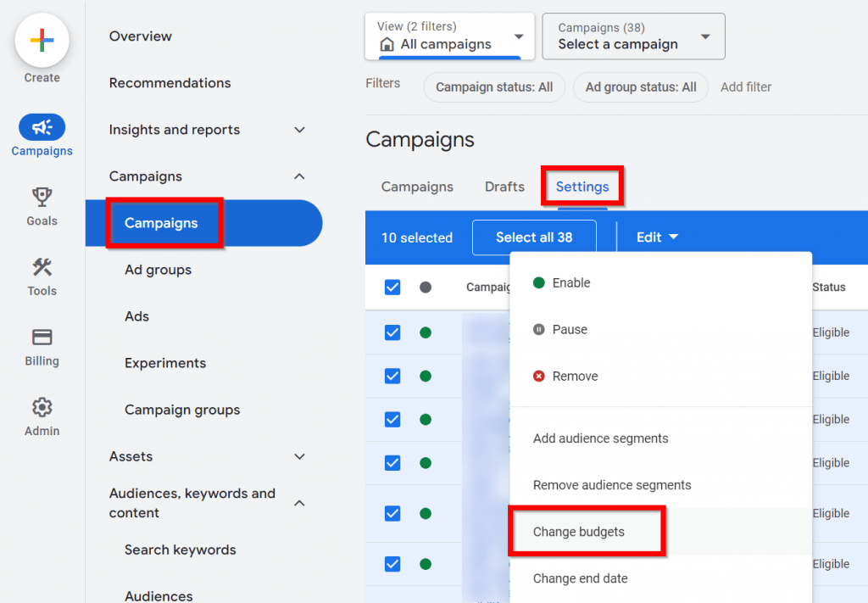Click the grey status dot in the table header
This screenshot has width=868, height=603.
(426, 288)
